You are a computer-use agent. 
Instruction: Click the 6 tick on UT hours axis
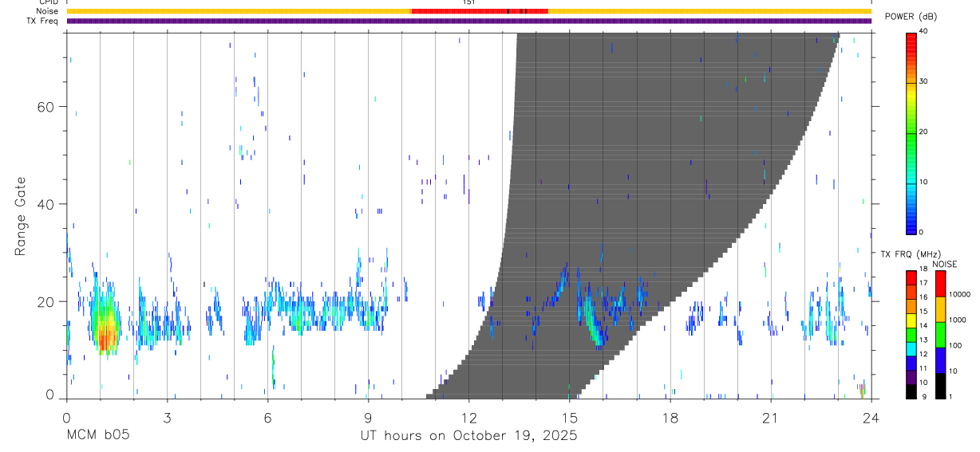click(x=267, y=417)
